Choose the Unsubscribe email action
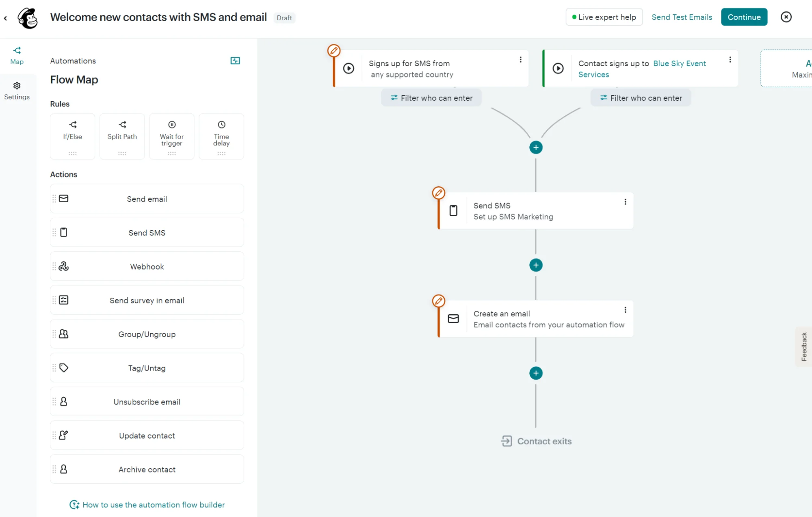 pos(147,401)
